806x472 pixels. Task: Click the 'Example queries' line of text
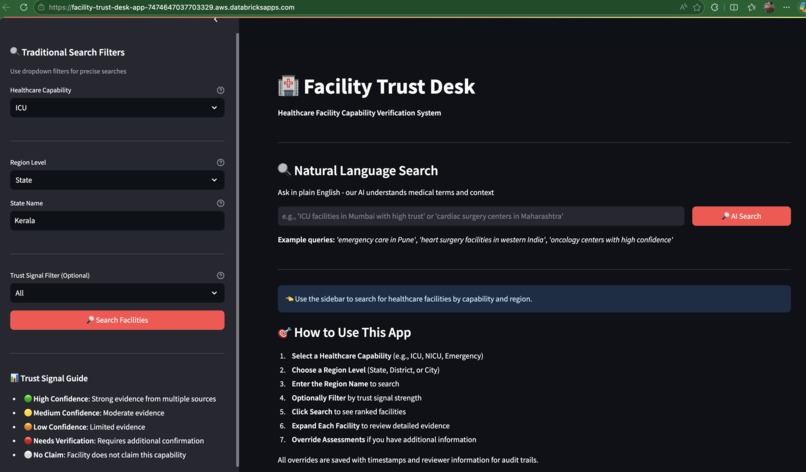point(475,240)
